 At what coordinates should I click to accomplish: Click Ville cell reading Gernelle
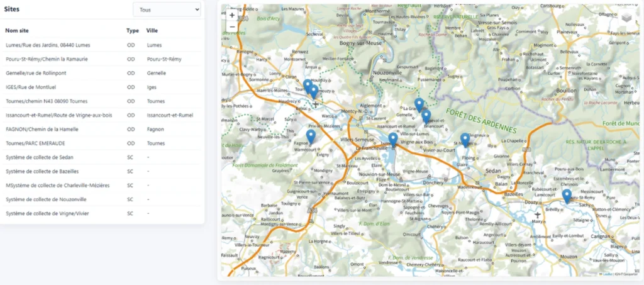click(157, 73)
